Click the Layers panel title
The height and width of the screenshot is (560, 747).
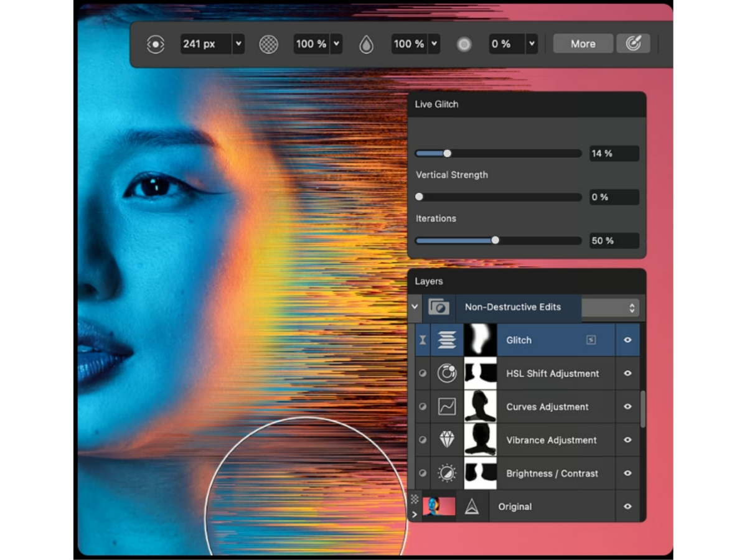click(429, 281)
